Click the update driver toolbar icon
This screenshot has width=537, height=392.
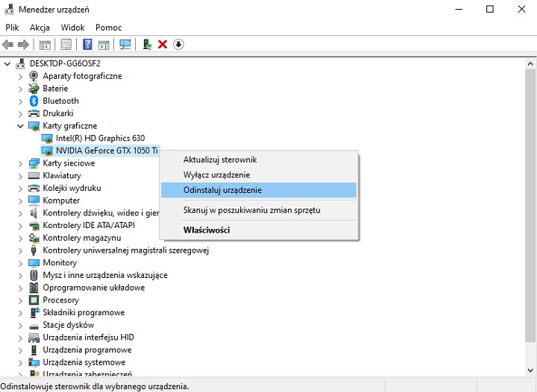[x=147, y=45]
